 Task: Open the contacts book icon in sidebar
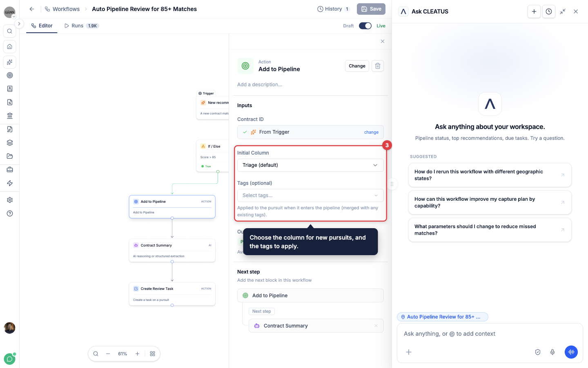tap(10, 89)
